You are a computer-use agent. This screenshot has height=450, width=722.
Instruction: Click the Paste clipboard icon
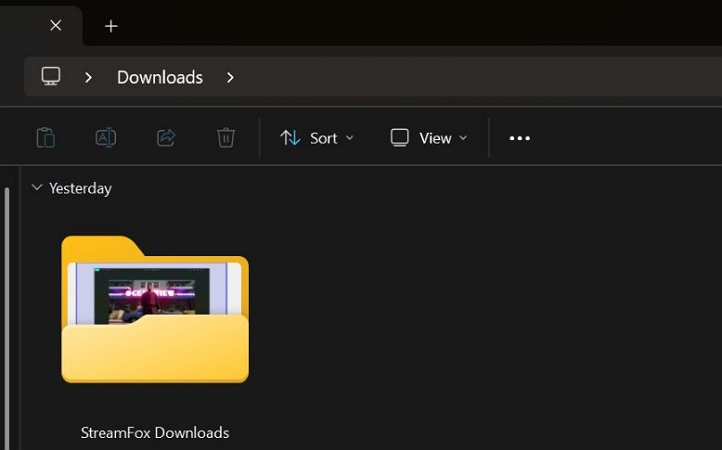(x=45, y=138)
